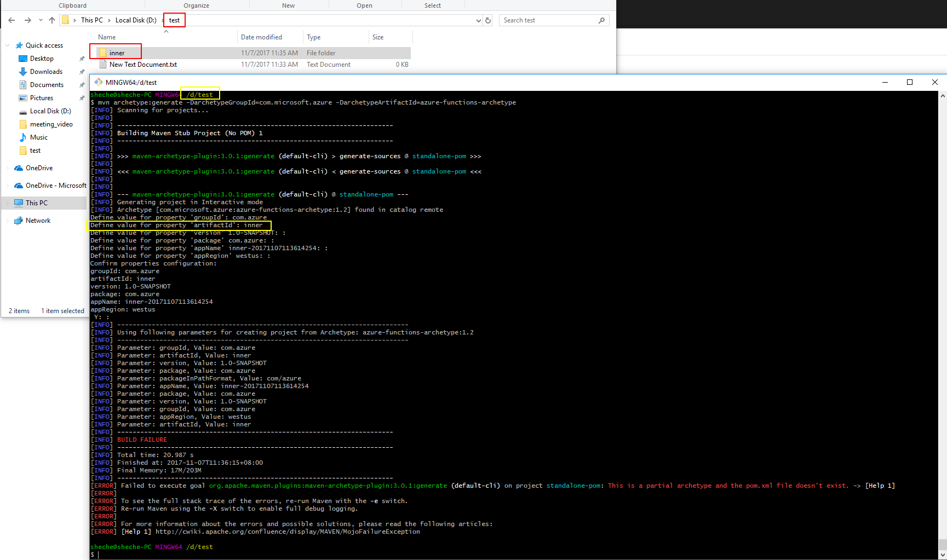947x560 pixels.
Task: Click the Forward arrow in File Explorer
Action: click(28, 20)
